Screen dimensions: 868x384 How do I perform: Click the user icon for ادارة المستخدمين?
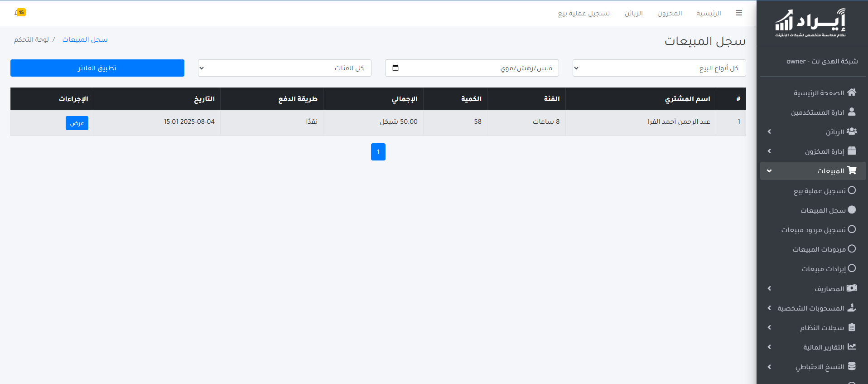pyautogui.click(x=852, y=112)
